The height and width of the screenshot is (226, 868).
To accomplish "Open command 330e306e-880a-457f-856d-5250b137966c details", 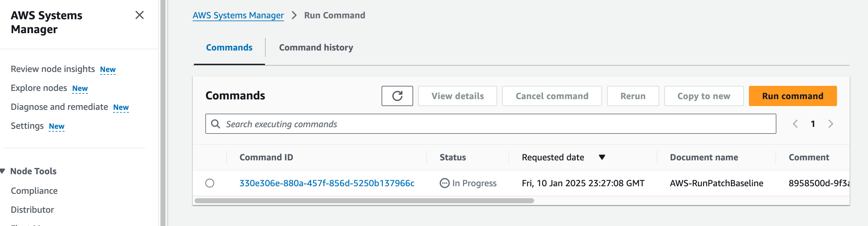I will (x=328, y=183).
